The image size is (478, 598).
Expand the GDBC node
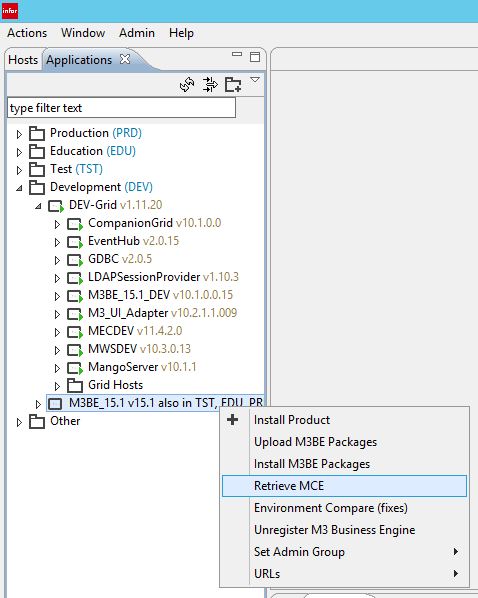pyautogui.click(x=57, y=260)
